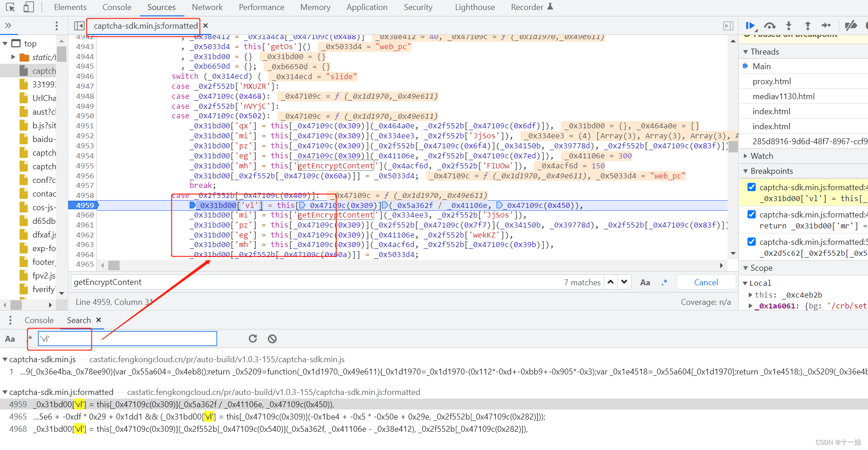Uncheck breakpoint _0x2d5c62 line

click(x=752, y=242)
